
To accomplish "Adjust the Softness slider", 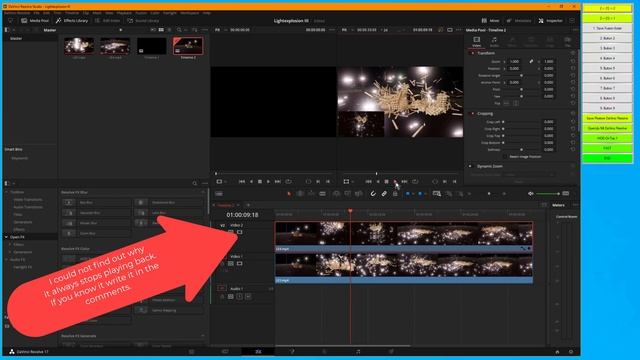I will tap(521, 149).
